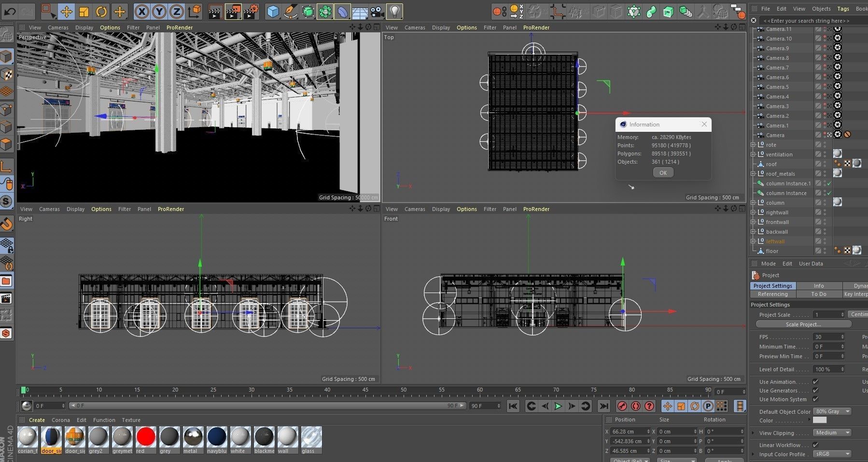Toggle Z axis lock
Image resolution: width=868 pixels, height=462 pixels.
click(177, 11)
